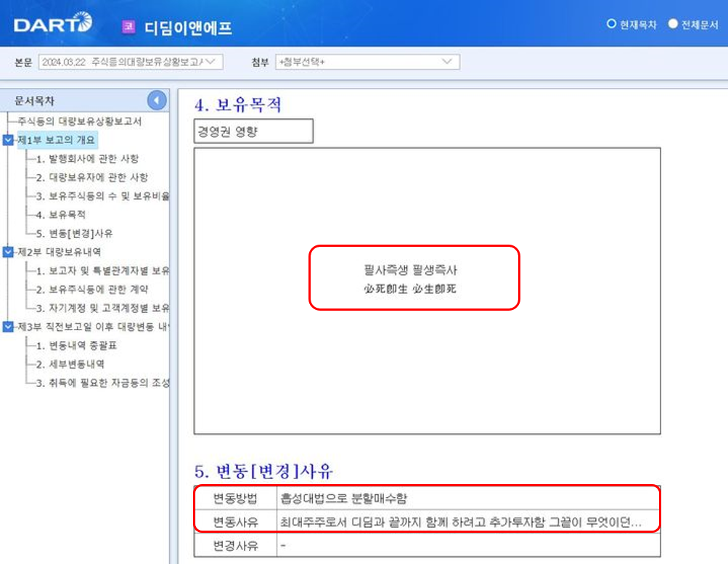
Task: Go to 2. 세부변동내역
Action: pyautogui.click(x=70, y=364)
